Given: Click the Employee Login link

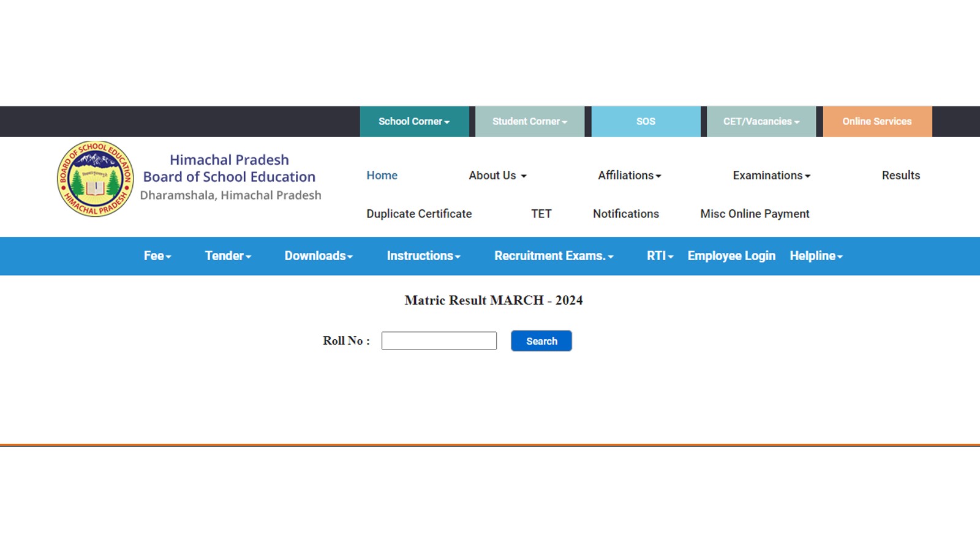Looking at the screenshot, I should tap(731, 256).
